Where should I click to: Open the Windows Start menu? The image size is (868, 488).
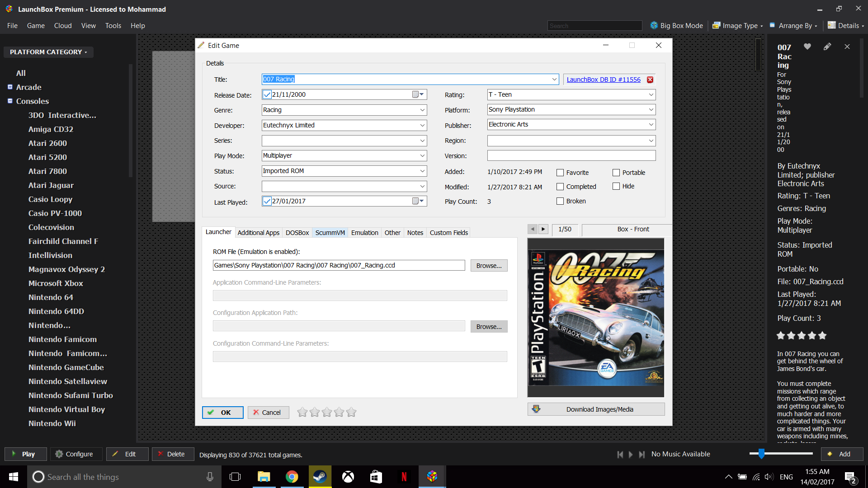[x=14, y=477]
